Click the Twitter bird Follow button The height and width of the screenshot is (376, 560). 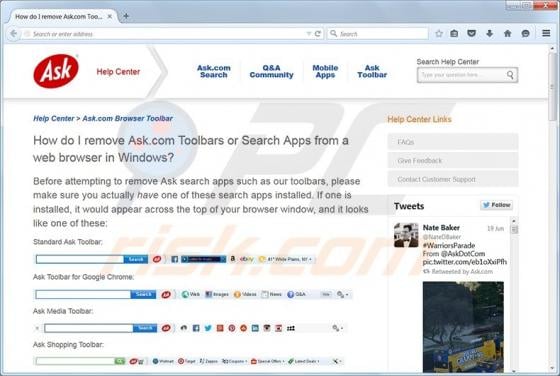(x=496, y=205)
